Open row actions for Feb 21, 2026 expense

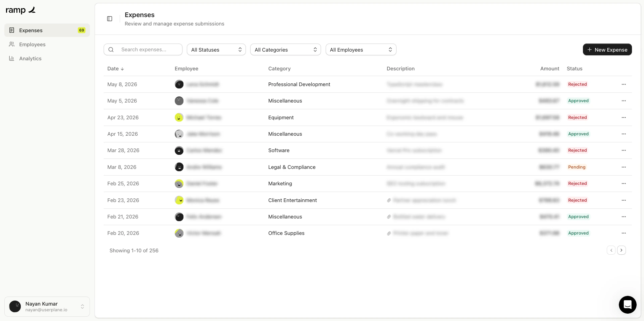coord(624,217)
